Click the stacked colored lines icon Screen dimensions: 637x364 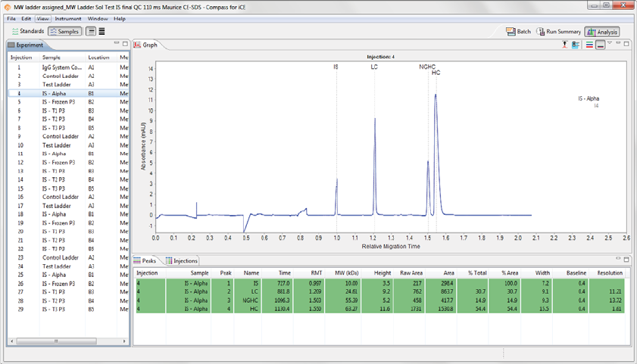click(x=589, y=45)
